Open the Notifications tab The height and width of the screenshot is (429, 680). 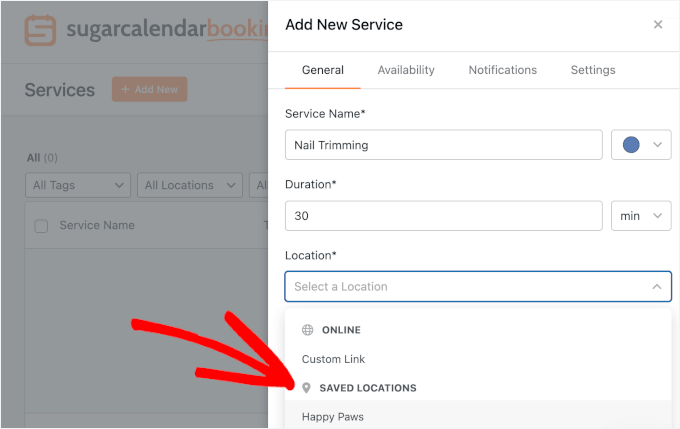coord(503,70)
